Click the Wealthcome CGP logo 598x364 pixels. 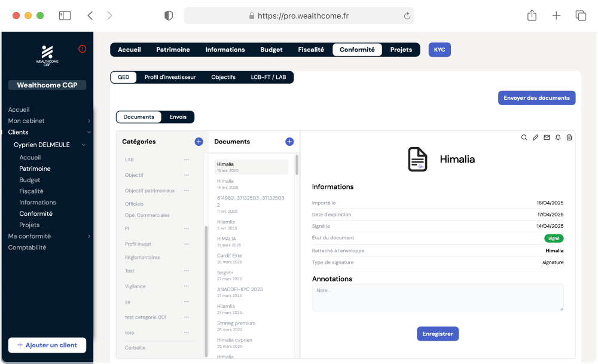(47, 55)
